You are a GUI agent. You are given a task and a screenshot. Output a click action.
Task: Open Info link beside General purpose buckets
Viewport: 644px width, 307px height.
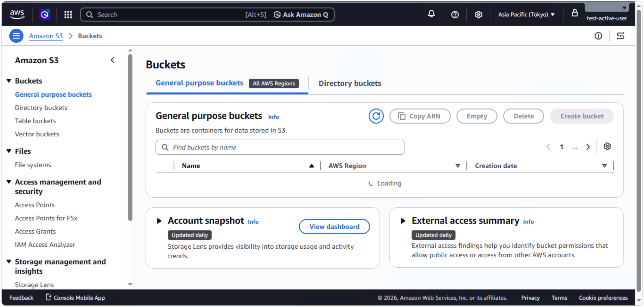(x=273, y=117)
